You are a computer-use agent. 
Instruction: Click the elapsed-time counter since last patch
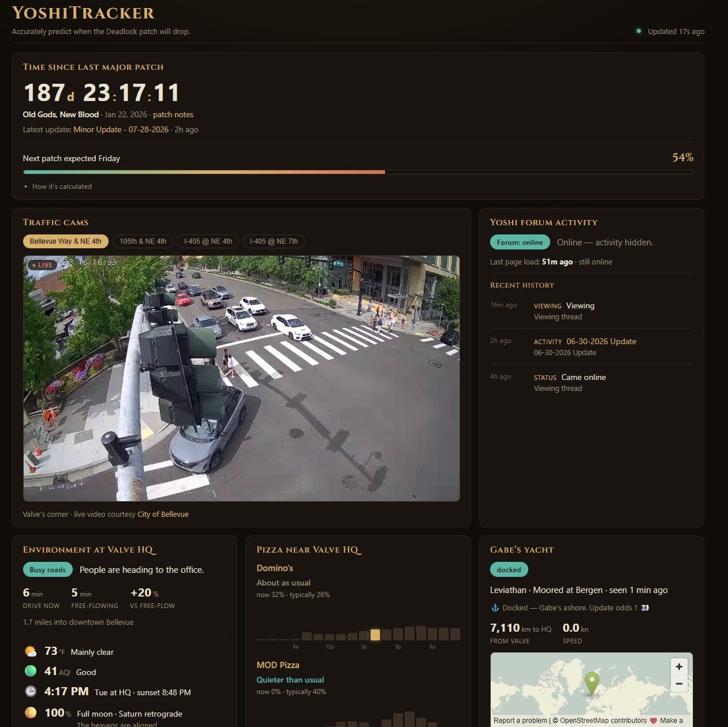(102, 92)
